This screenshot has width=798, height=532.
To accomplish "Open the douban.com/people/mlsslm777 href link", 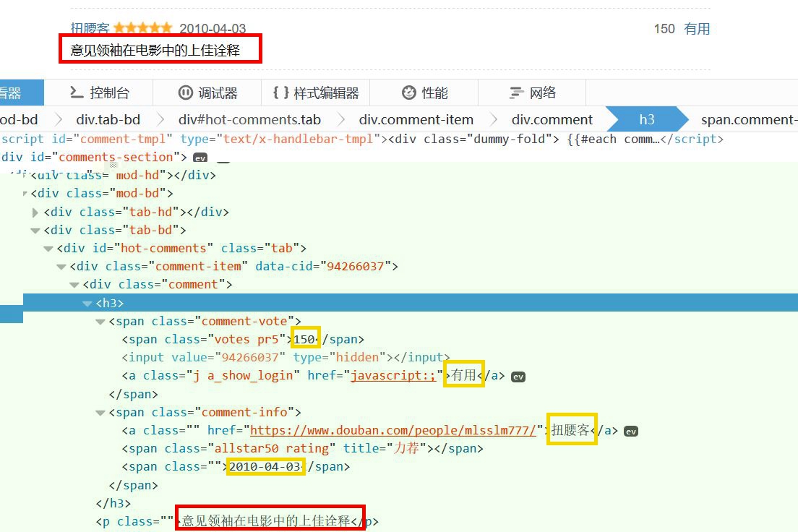I will (x=393, y=431).
